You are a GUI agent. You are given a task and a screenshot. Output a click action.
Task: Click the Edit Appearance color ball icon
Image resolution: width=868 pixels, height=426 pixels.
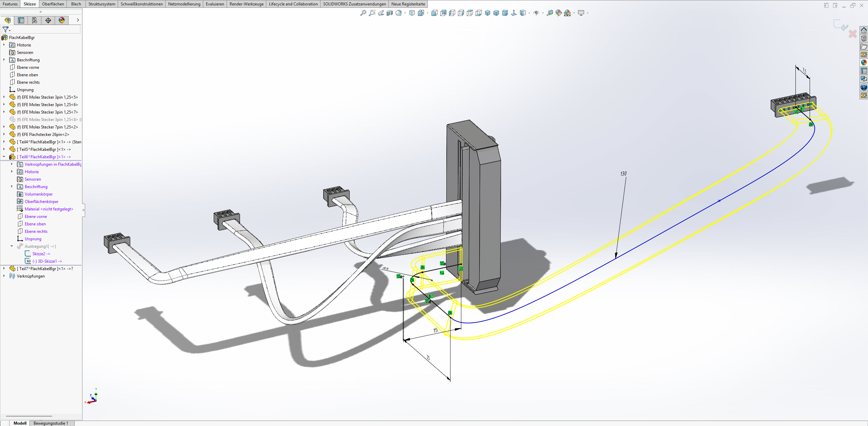click(x=558, y=13)
